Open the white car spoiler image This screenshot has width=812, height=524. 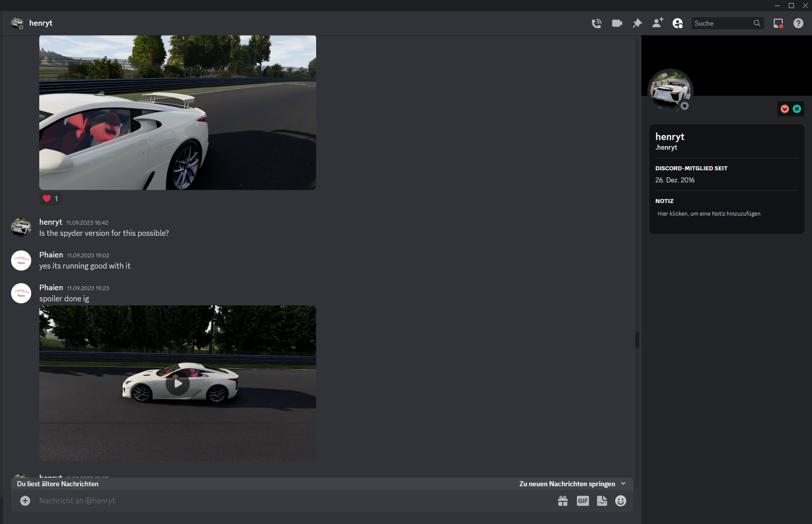(178, 112)
